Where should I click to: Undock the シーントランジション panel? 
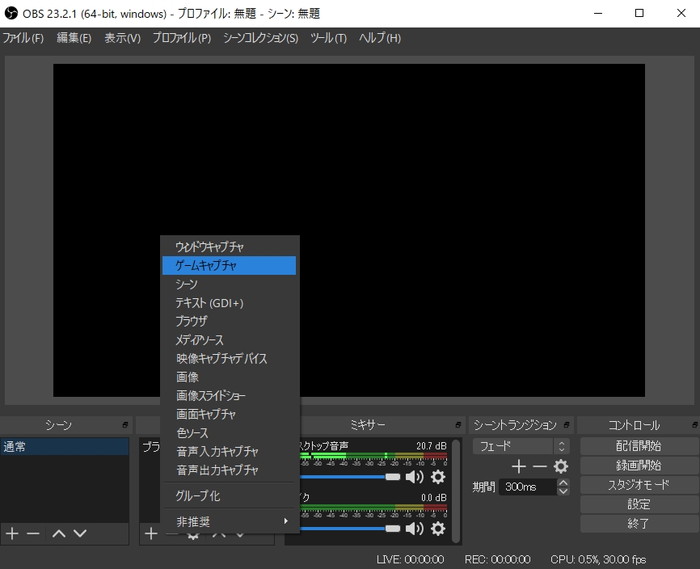coord(567,425)
